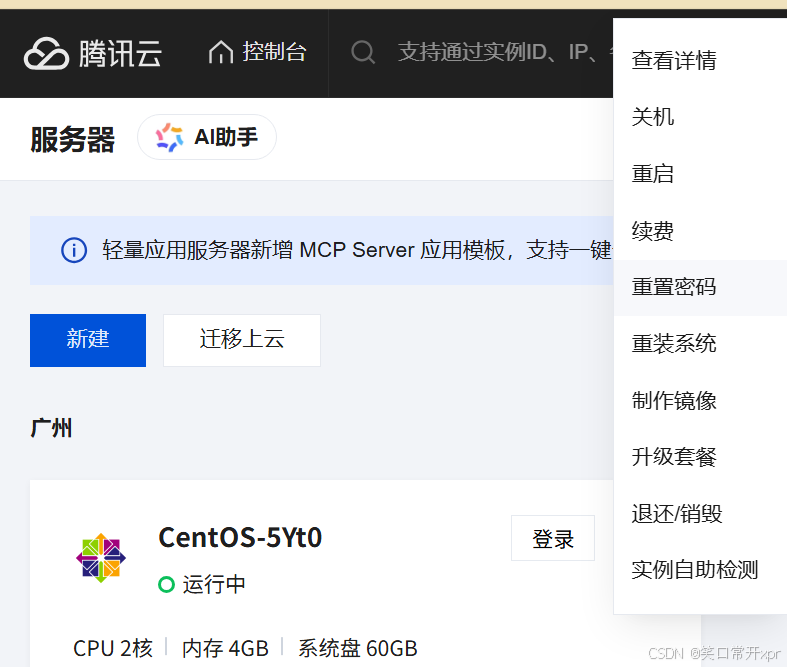Click the green 运行中 status indicator
The width and height of the screenshot is (787, 667).
pos(166,584)
